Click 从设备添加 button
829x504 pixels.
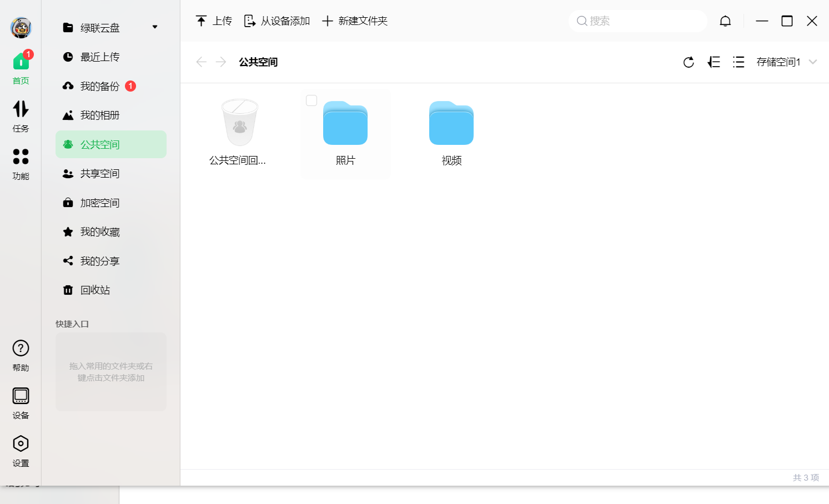tap(277, 21)
